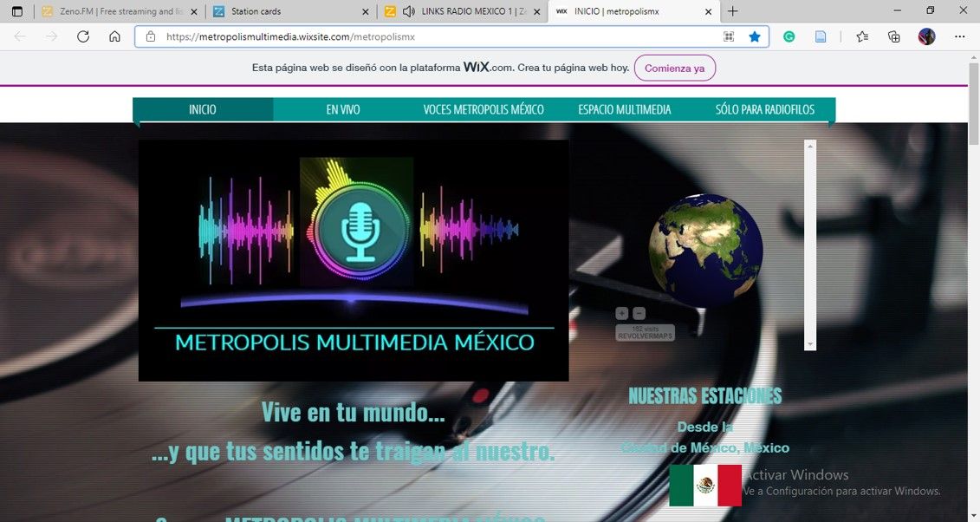Viewport: 980px width, 522px height.
Task: Open the Grammarly extension icon
Action: point(789,36)
